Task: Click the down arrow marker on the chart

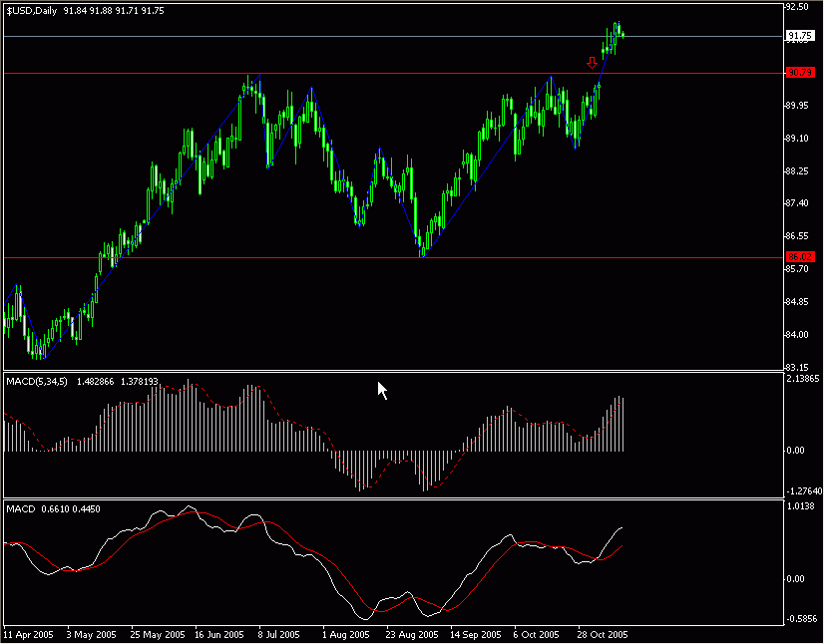Action: [x=593, y=63]
